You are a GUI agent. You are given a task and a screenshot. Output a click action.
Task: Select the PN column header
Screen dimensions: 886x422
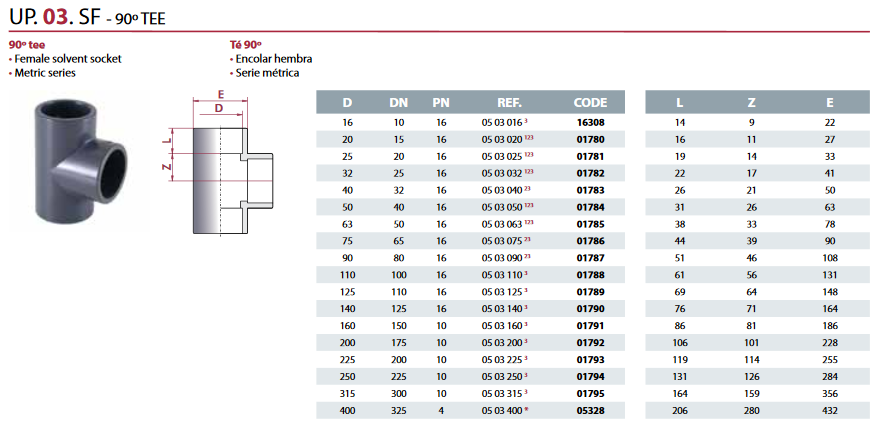[441, 102]
